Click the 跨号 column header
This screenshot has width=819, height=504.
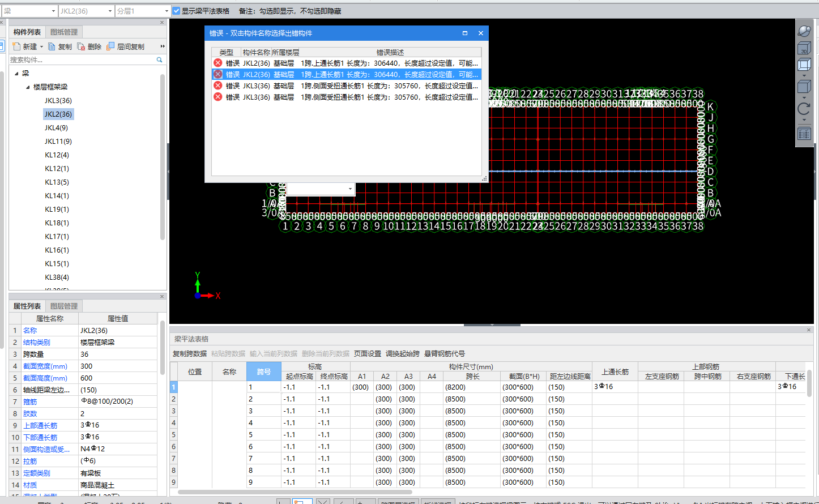[x=264, y=371]
